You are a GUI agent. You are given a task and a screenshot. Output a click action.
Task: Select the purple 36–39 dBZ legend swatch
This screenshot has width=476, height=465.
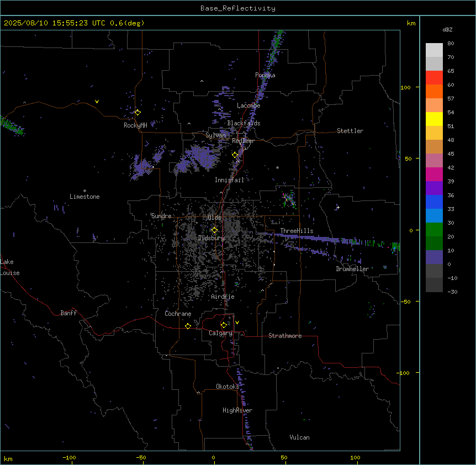coord(434,188)
